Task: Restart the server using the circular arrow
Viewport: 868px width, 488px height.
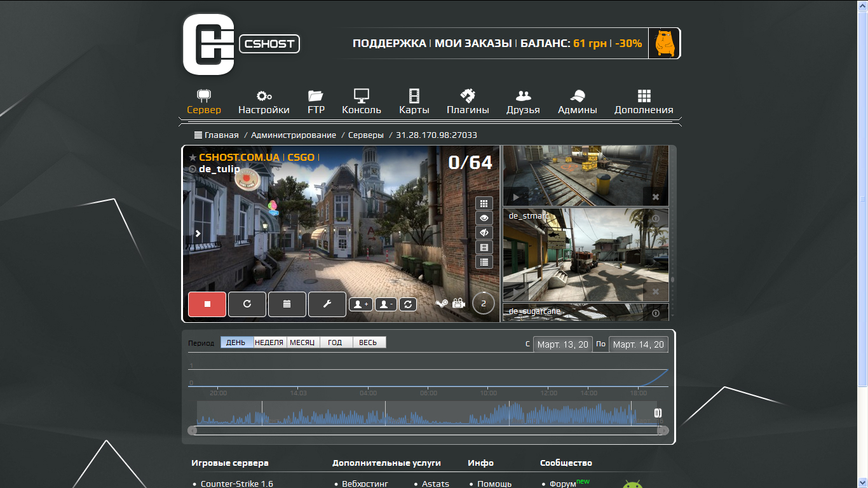Action: point(247,304)
